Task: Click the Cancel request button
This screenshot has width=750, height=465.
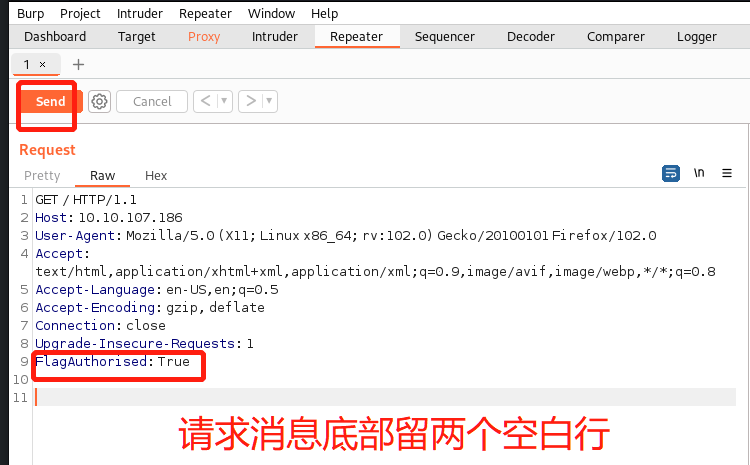Action: click(152, 101)
